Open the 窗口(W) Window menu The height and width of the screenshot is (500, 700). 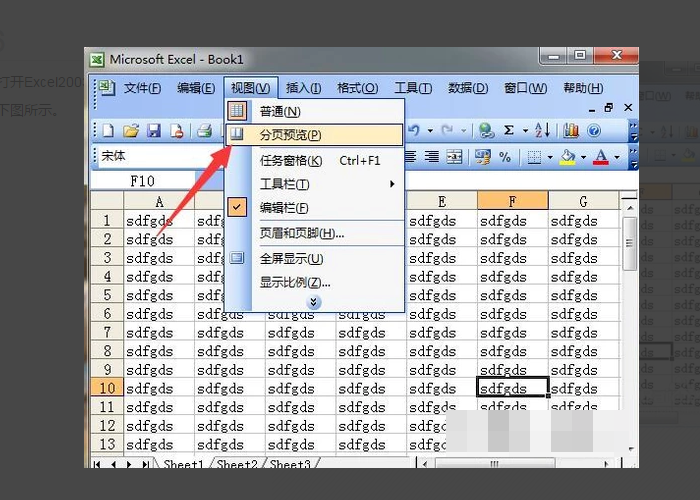525,88
